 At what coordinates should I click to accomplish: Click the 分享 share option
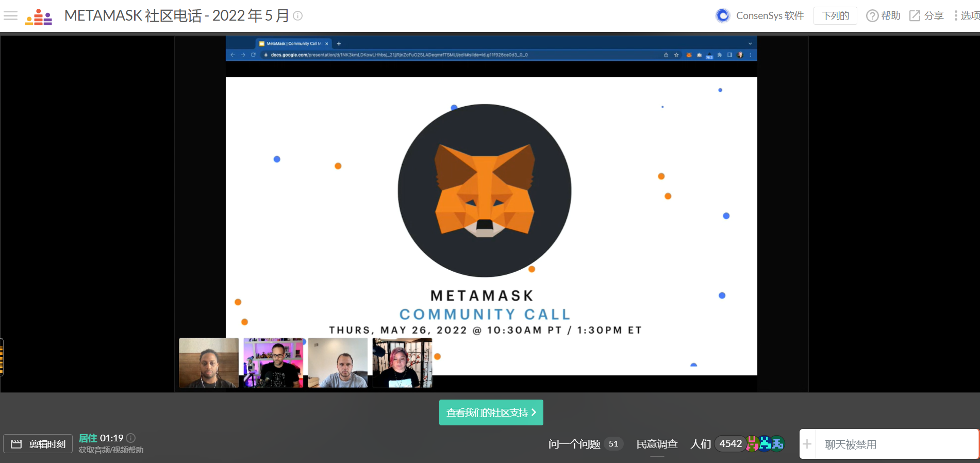coord(926,15)
